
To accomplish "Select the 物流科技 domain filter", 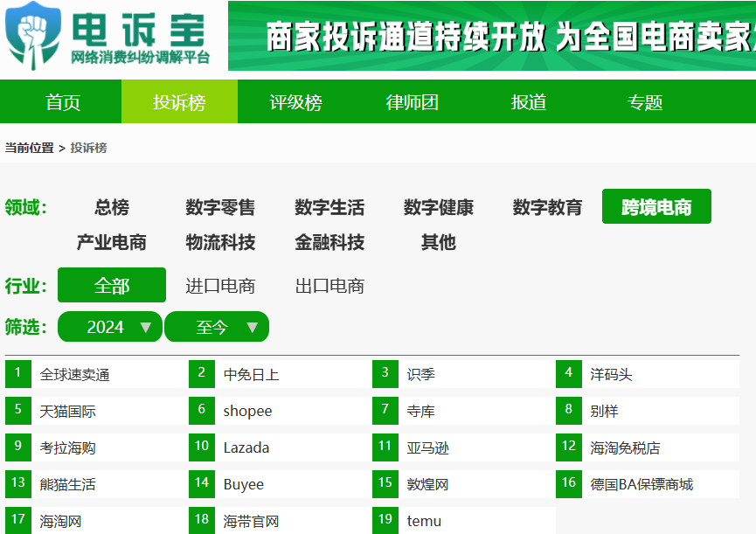I will tap(220, 242).
